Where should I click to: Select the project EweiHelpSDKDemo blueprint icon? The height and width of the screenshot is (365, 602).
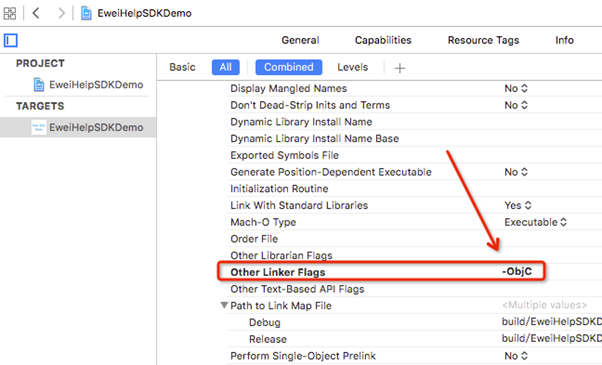coord(39,84)
